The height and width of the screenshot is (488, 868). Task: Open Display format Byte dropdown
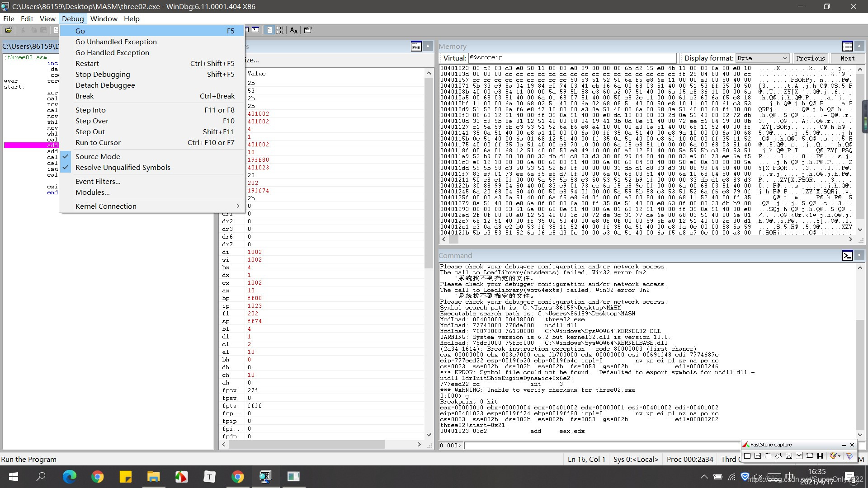(x=762, y=58)
